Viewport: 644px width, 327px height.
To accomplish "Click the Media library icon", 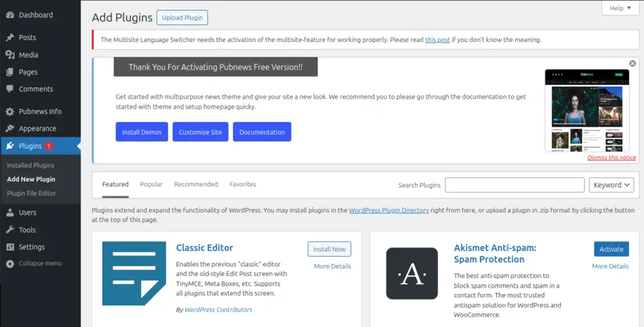I will click(x=10, y=55).
